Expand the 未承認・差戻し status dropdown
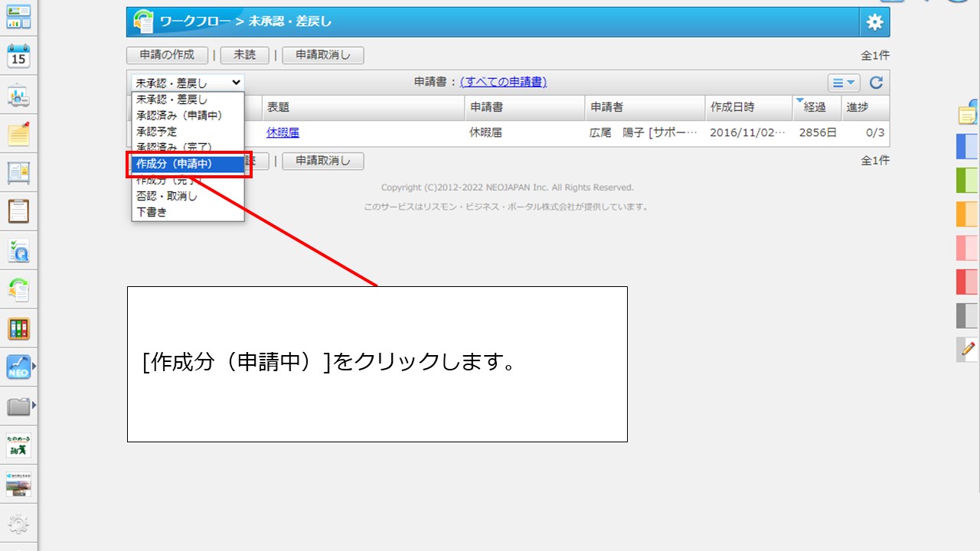This screenshot has width=980, height=551. pyautogui.click(x=188, y=83)
